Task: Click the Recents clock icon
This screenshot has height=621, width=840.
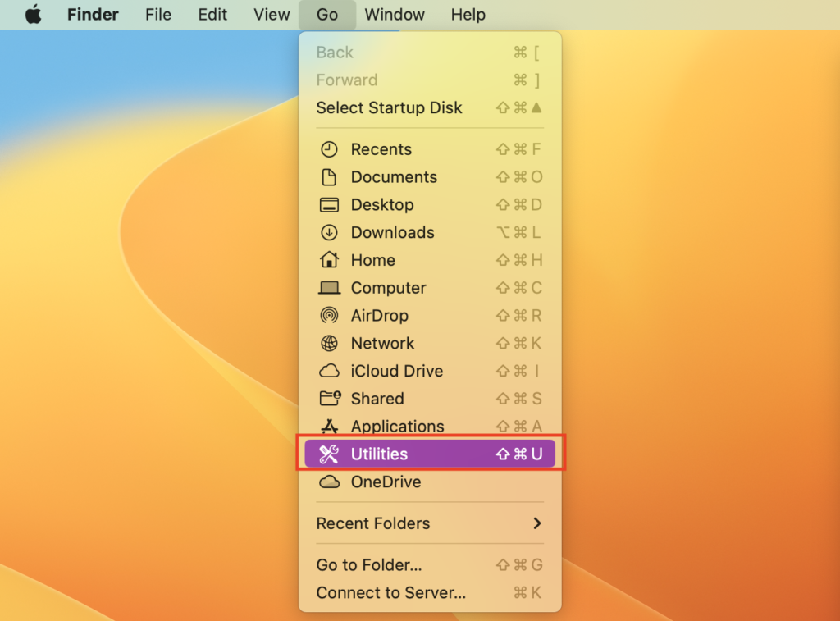Action: tap(329, 149)
